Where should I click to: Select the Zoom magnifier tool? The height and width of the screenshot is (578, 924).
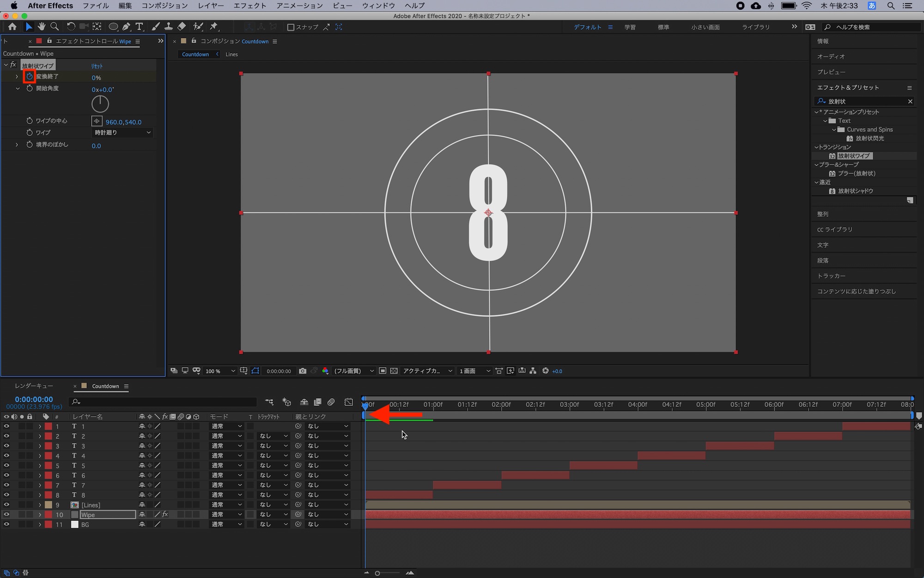point(55,27)
